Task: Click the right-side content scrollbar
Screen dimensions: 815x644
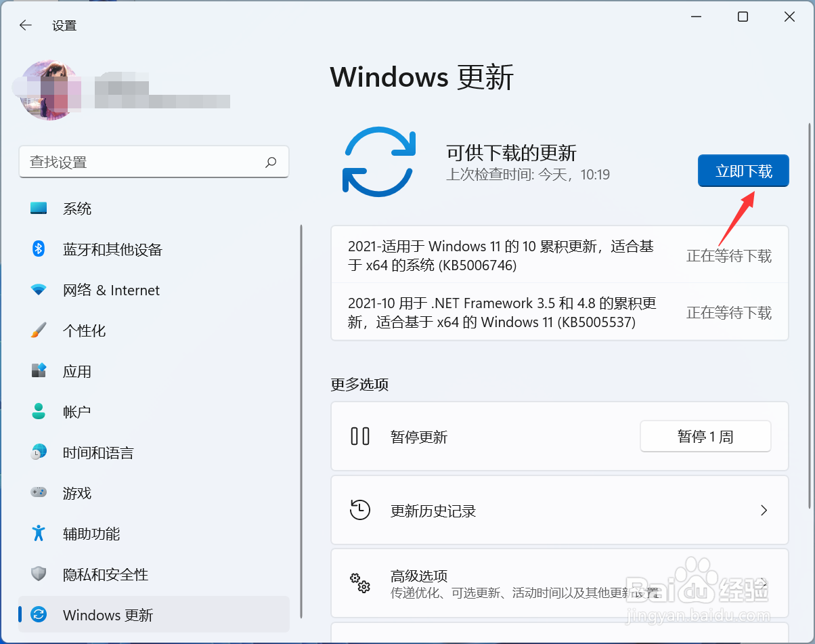Action: tap(809, 316)
